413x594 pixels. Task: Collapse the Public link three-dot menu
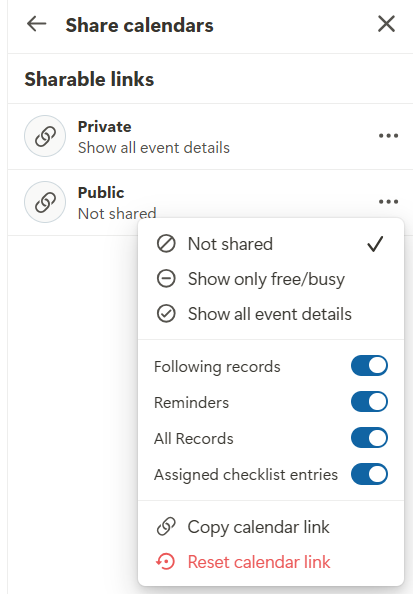[388, 202]
